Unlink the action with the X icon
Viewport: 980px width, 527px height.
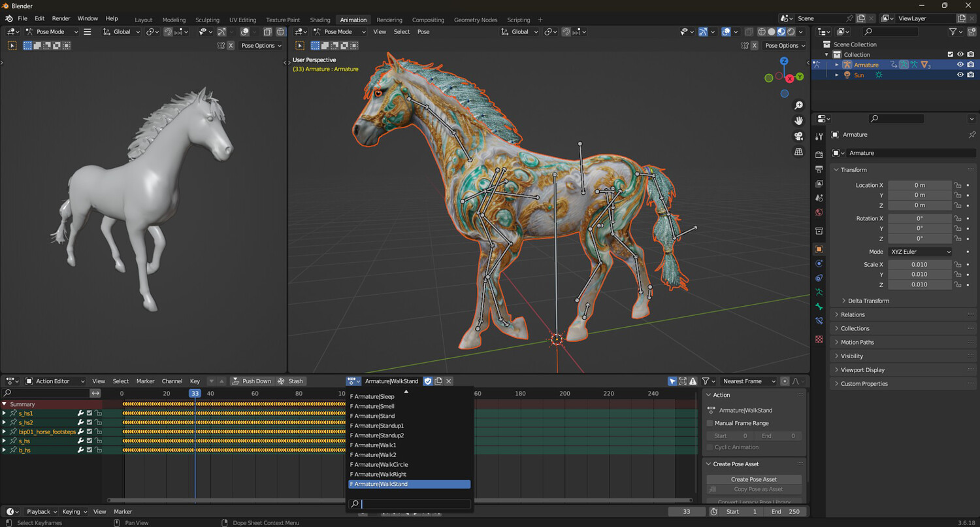pos(449,381)
